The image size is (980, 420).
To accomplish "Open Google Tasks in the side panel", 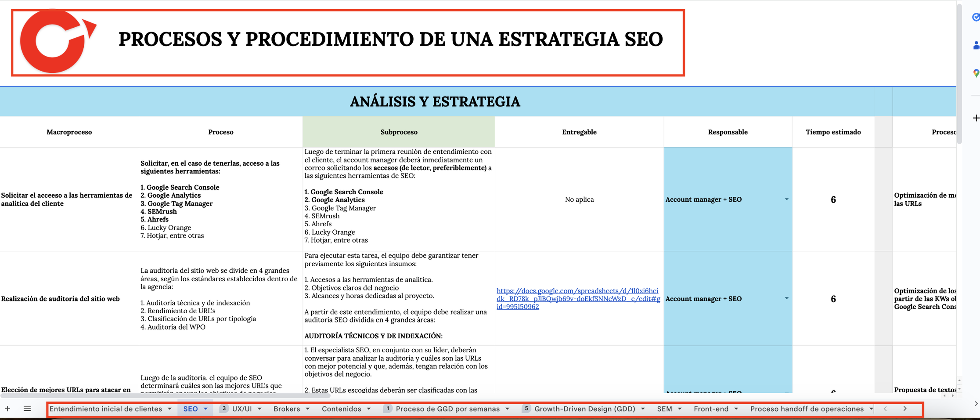I will (976, 17).
